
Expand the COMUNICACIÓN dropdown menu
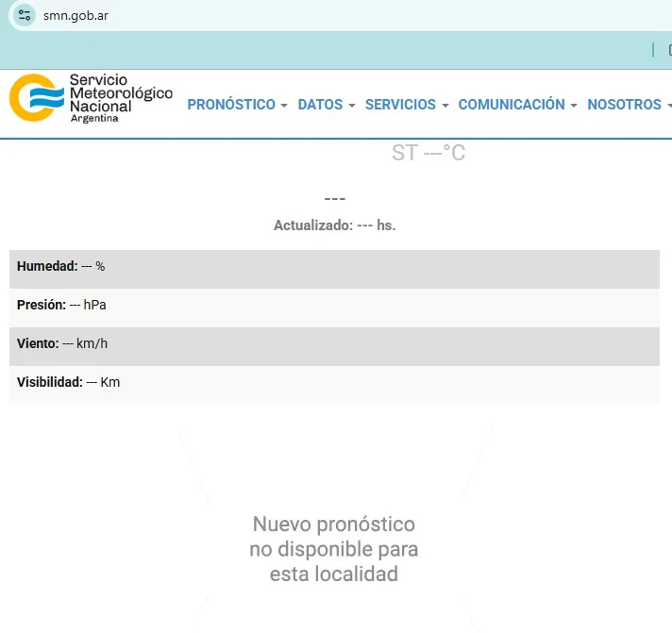(518, 105)
